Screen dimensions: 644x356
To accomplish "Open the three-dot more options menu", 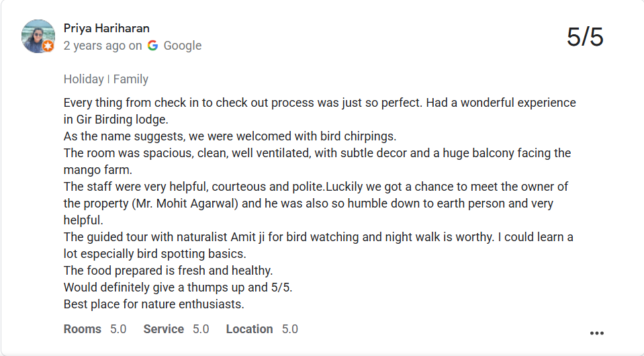I will click(x=596, y=333).
